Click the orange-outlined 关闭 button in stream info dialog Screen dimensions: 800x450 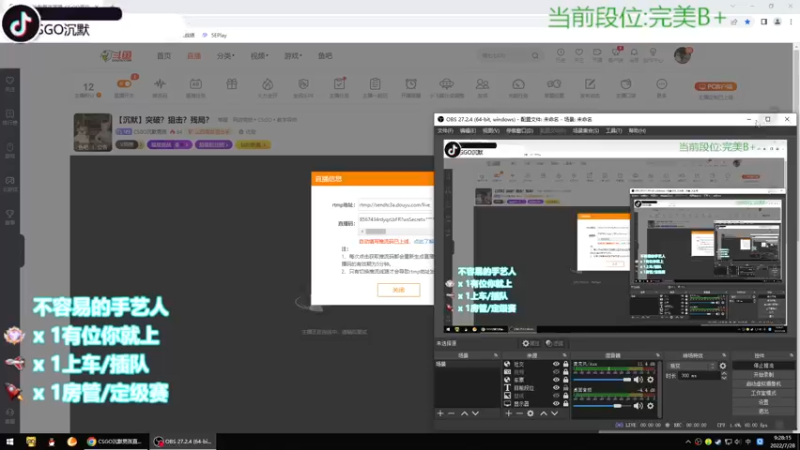point(398,290)
